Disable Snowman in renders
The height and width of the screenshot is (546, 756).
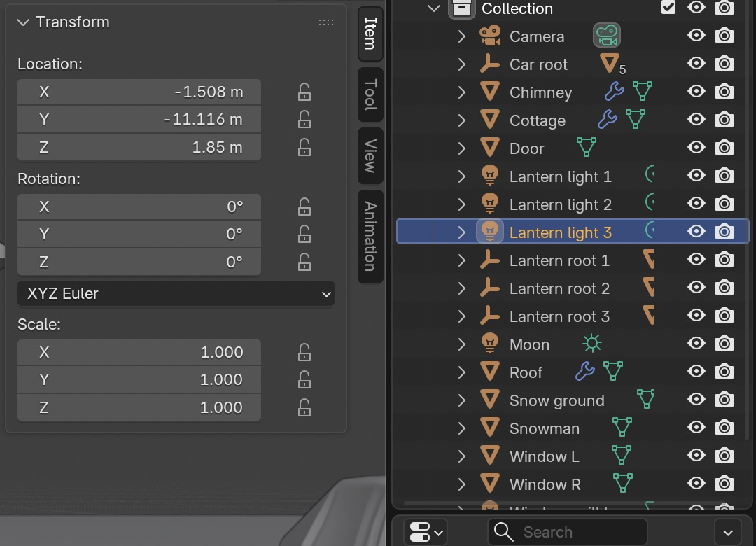click(x=724, y=427)
